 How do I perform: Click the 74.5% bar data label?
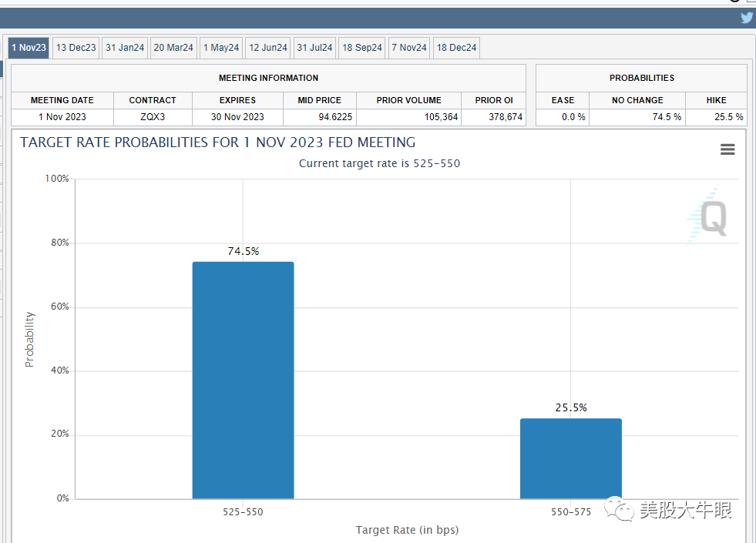(244, 252)
